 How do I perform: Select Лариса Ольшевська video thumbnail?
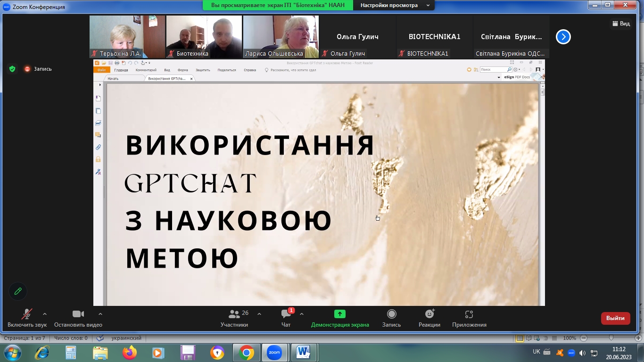281,37
